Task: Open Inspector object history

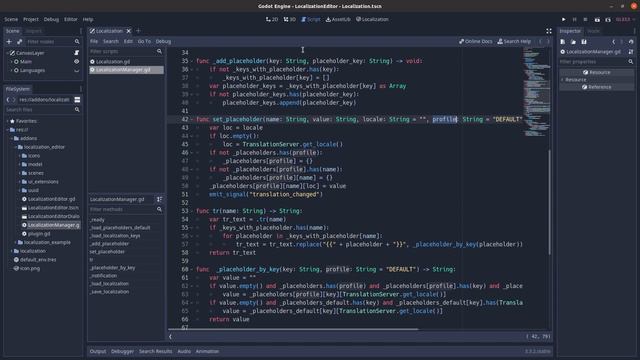Action: click(x=631, y=42)
